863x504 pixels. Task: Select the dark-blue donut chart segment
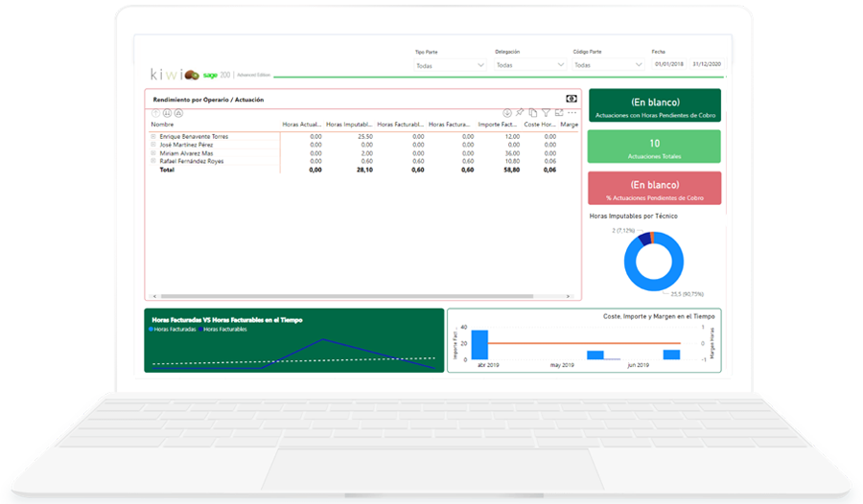pyautogui.click(x=644, y=239)
